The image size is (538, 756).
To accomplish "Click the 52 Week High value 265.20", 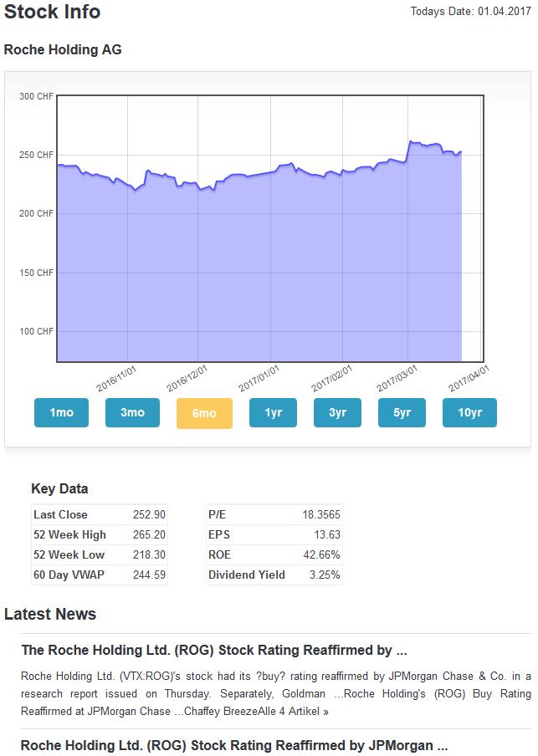I will pyautogui.click(x=149, y=534).
